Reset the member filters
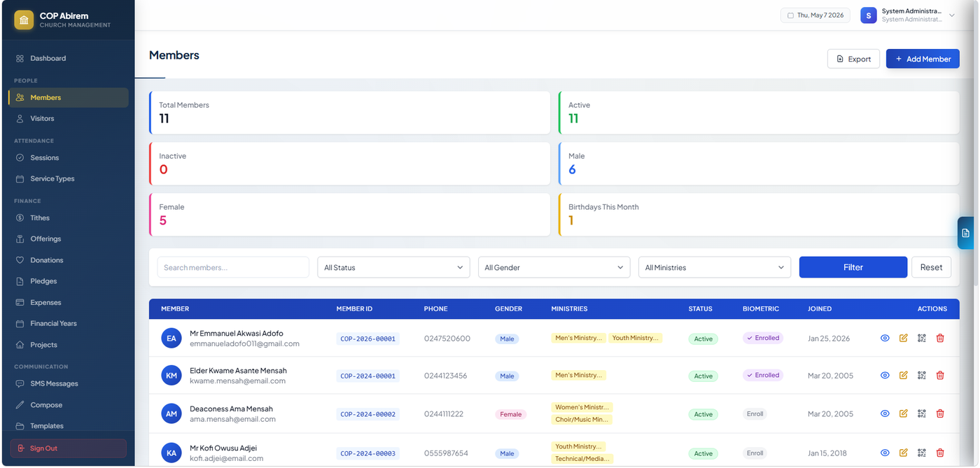This screenshot has width=980, height=468. pyautogui.click(x=931, y=267)
